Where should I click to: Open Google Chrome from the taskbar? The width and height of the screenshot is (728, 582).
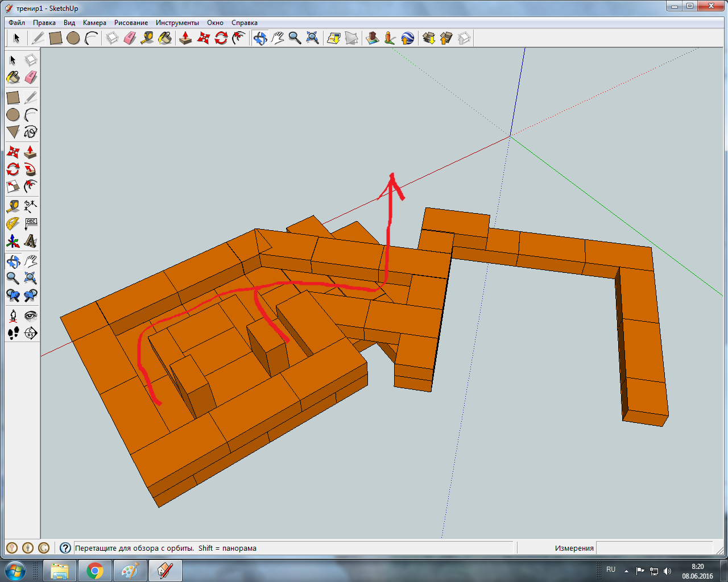coord(95,571)
